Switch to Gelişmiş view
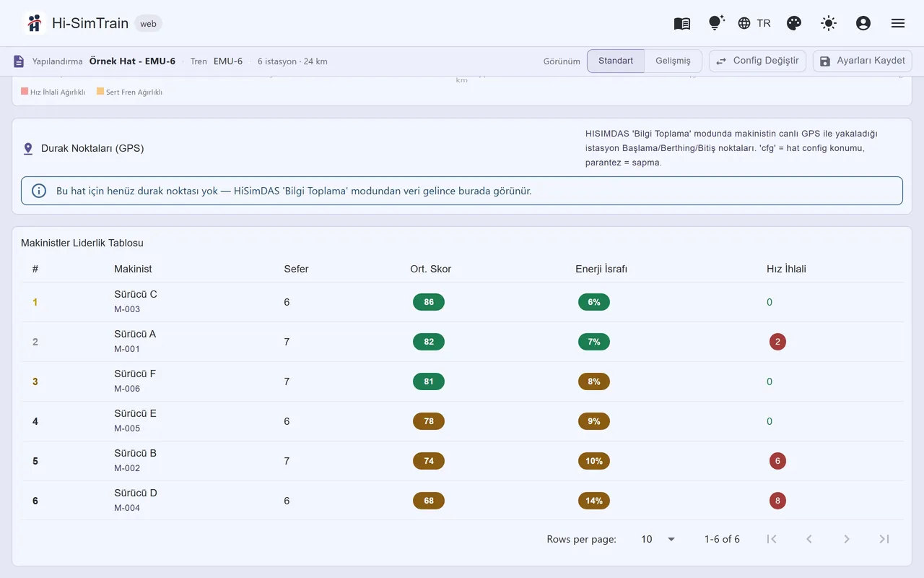This screenshot has height=578, width=924. (x=673, y=61)
